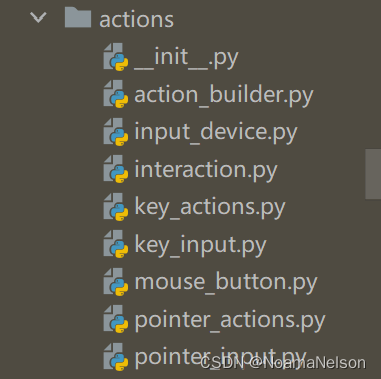Click the action_builder.py Python file icon
The height and width of the screenshot is (379, 381).
pos(116,94)
